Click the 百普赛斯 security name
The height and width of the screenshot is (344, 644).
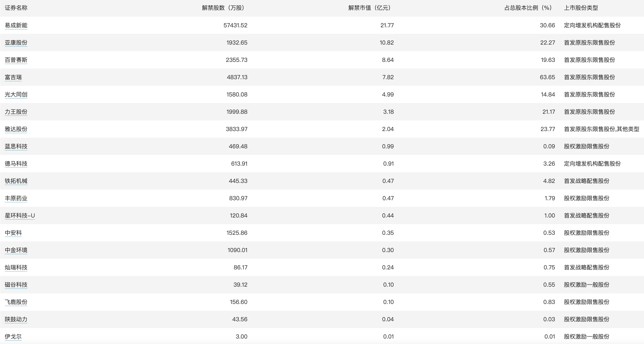[16, 60]
